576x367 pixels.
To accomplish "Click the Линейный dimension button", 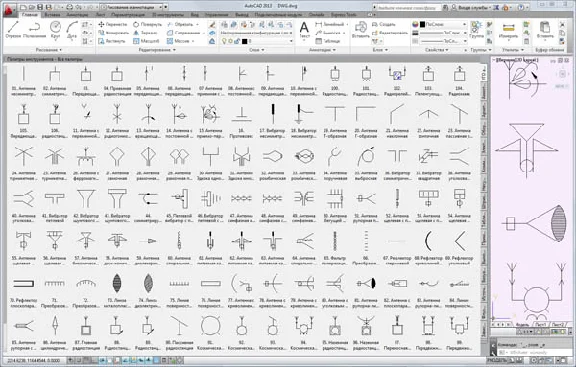I will click(x=331, y=24).
